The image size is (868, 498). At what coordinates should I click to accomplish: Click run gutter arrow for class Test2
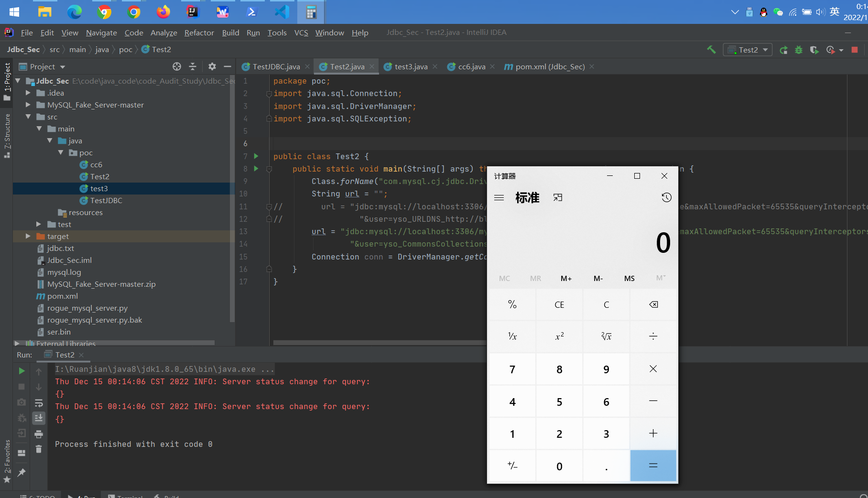pos(256,156)
